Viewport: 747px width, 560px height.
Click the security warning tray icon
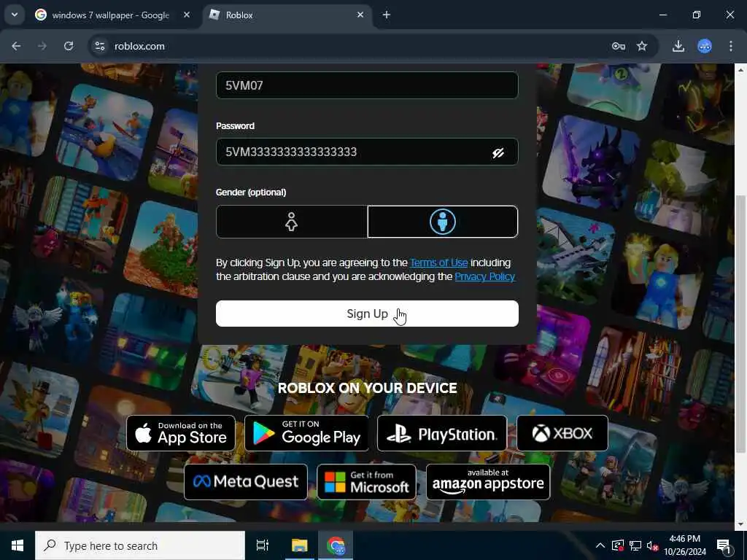618,545
